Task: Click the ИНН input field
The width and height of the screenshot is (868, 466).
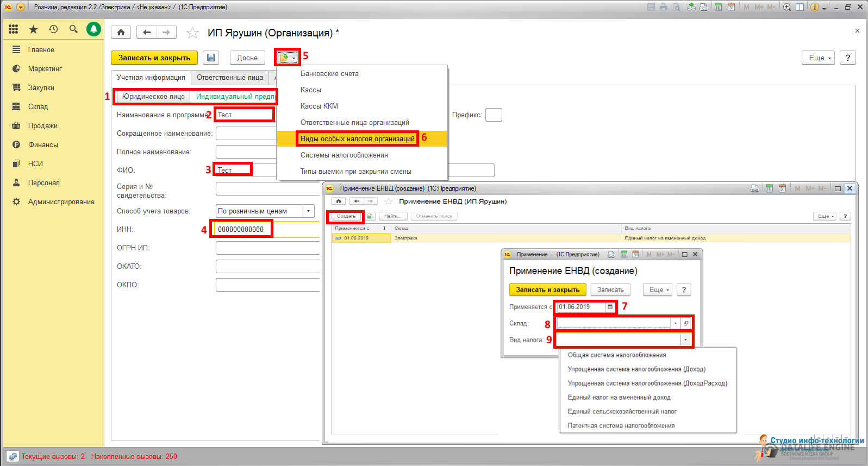Action: pos(242,229)
